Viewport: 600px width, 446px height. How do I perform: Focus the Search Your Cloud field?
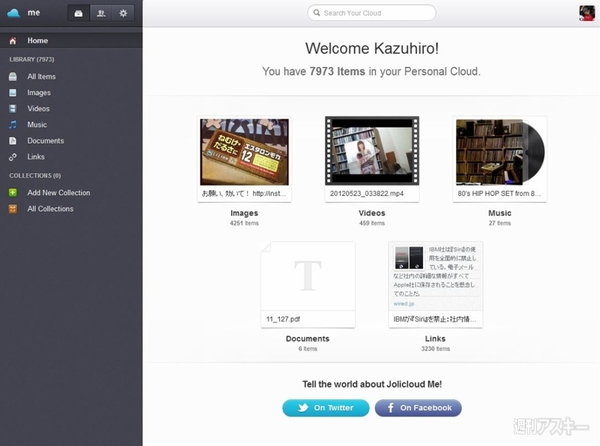(x=372, y=13)
